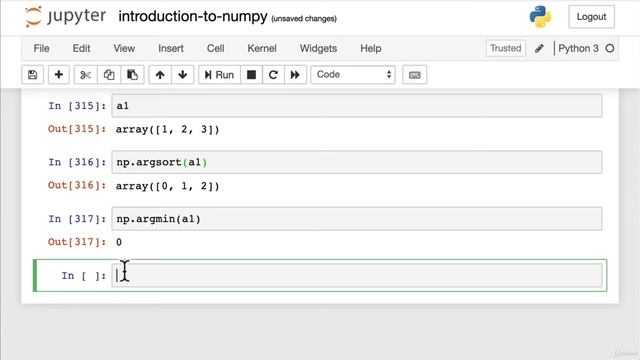Click output array([0, 1, 2])
640x360 pixels.
pos(168,186)
